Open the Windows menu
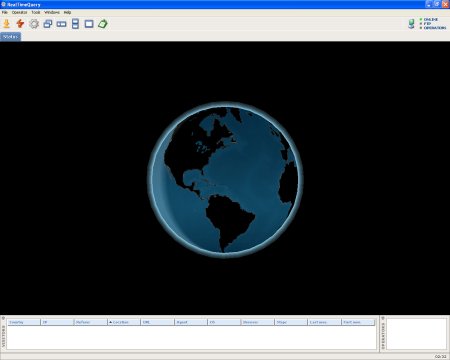Viewport: 450px width, 360px height. point(52,12)
